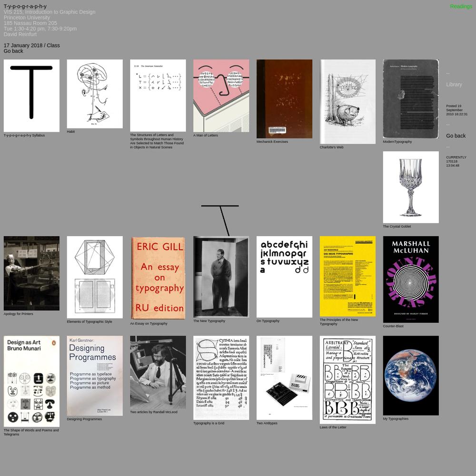476x476 pixels.
Task: Click the T-y-p-o-g-r-a-p-h-y Syllabus caption
Action: click(24, 135)
